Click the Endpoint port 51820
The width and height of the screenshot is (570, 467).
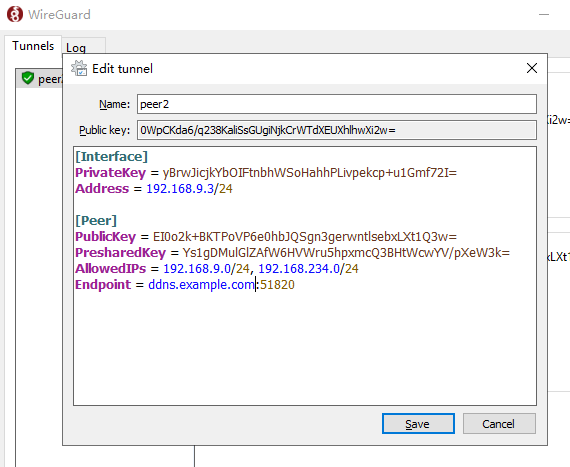277,285
